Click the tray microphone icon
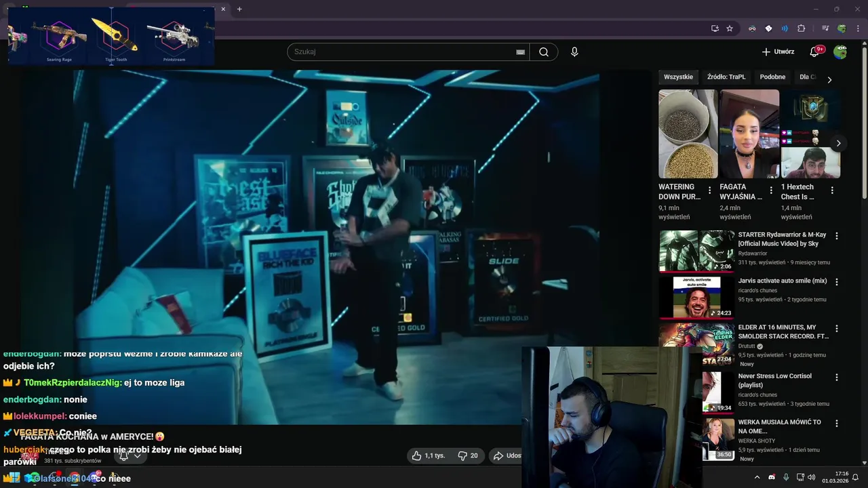The image size is (868, 488). pos(786,477)
